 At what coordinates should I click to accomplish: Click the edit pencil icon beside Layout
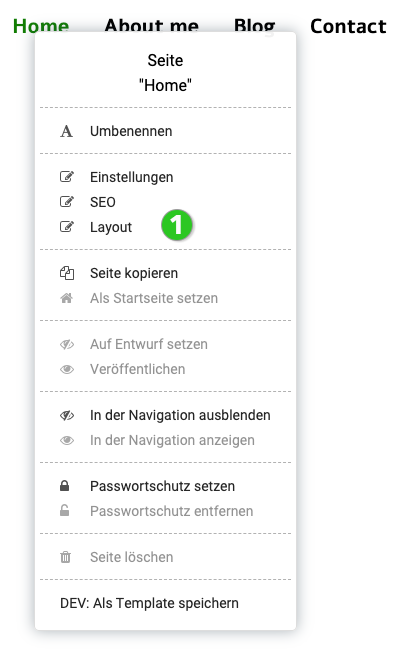click(67, 227)
